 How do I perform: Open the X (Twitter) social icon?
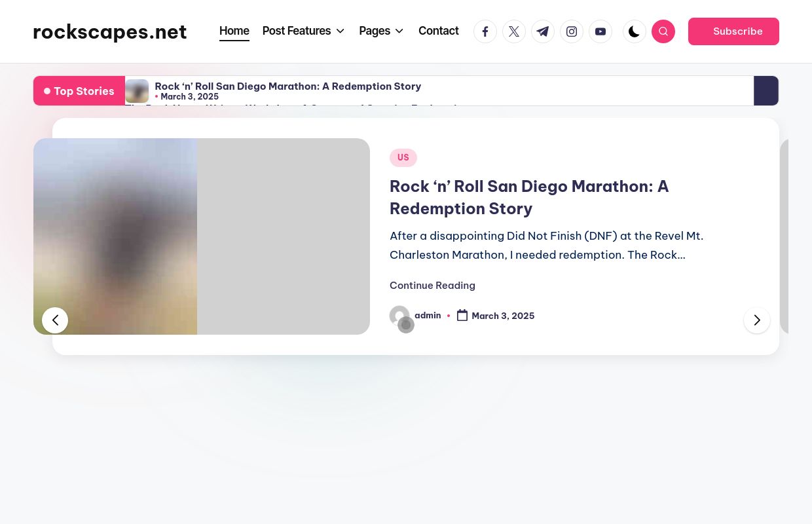point(514,31)
